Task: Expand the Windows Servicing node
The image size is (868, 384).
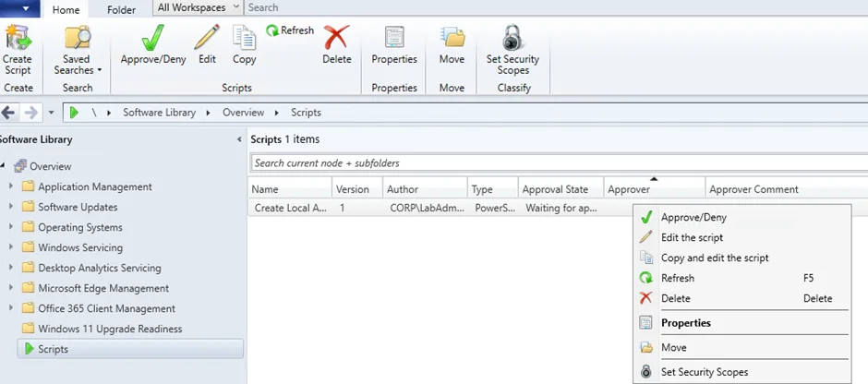Action: (x=12, y=247)
